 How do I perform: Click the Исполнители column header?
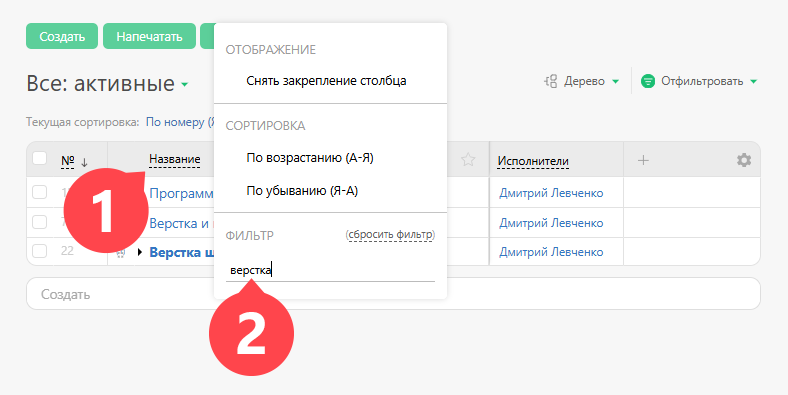pos(533,161)
